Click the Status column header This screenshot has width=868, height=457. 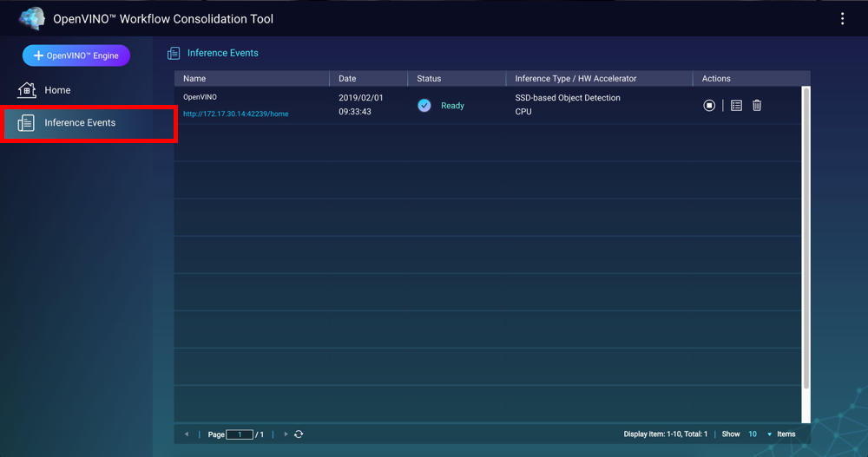[429, 79]
